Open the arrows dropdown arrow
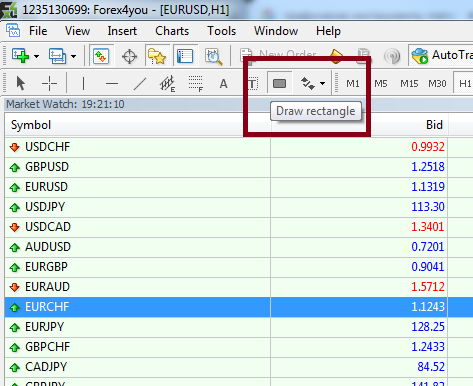473x386 pixels. (322, 83)
